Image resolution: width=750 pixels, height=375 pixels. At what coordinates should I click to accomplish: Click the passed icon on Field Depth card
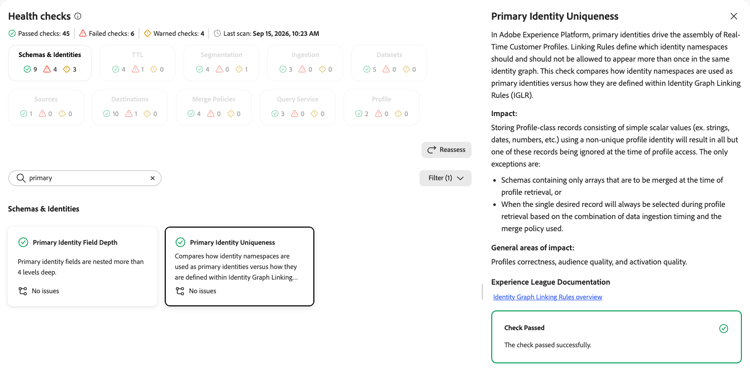23,243
